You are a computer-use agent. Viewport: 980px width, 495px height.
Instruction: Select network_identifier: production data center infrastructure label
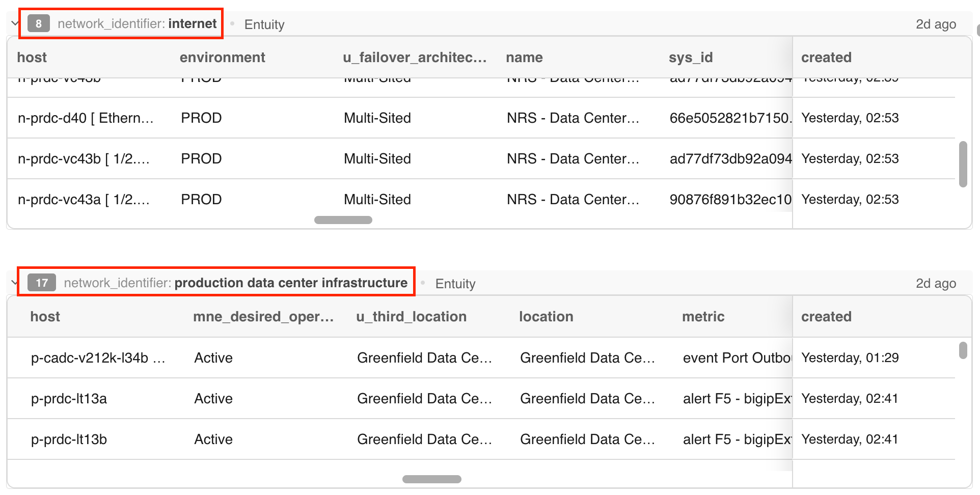235,283
